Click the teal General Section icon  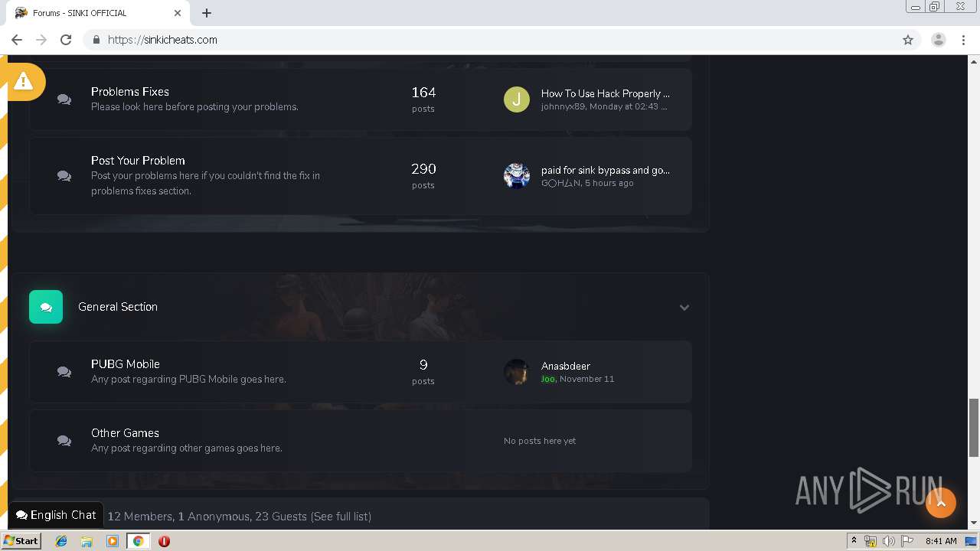click(x=46, y=307)
